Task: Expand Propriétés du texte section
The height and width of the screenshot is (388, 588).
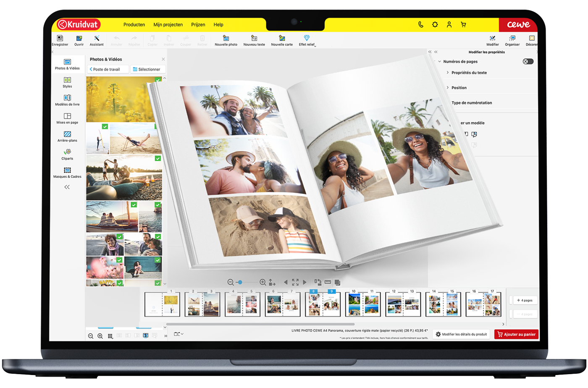Action: coord(448,73)
